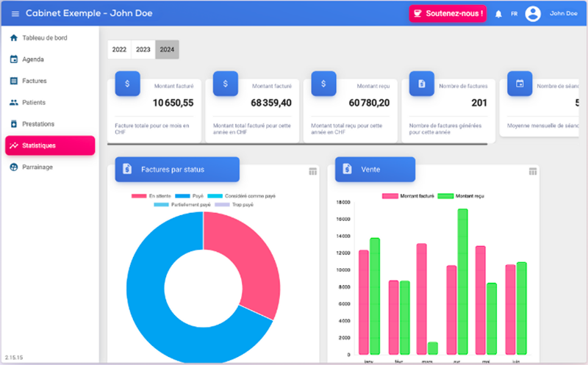588x365 pixels.
Task: Open Agenda in the sidebar
Action: [x=33, y=59]
